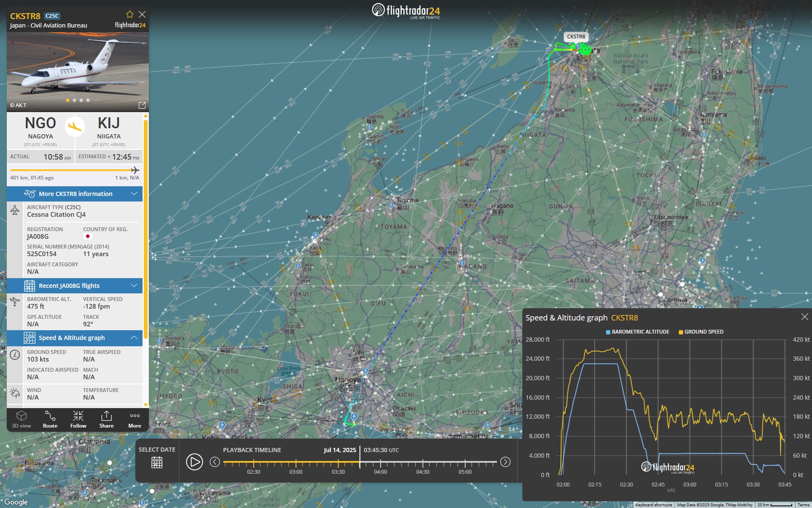The image size is (812, 508).
Task: Toggle Ground Speed series in graph legend
Action: pyautogui.click(x=701, y=332)
